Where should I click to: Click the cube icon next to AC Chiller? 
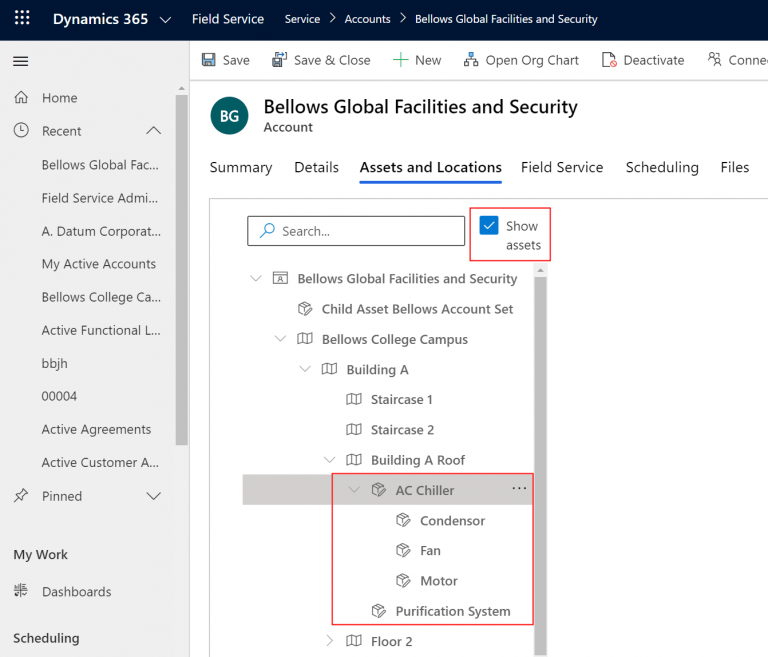[378, 489]
